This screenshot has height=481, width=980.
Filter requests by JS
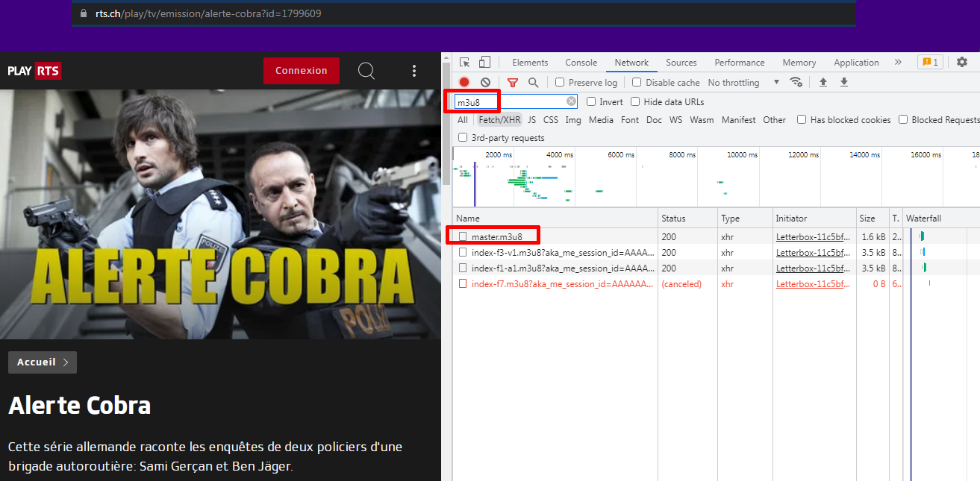pyautogui.click(x=531, y=120)
